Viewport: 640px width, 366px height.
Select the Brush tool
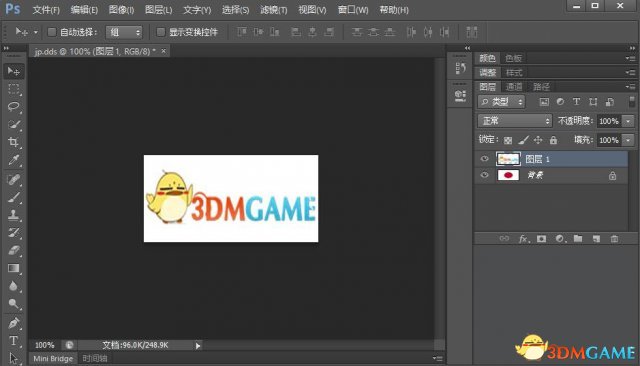[14, 197]
